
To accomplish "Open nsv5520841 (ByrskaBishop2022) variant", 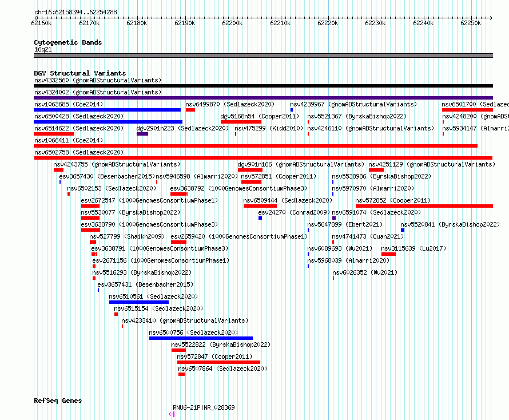I will click(450, 224).
